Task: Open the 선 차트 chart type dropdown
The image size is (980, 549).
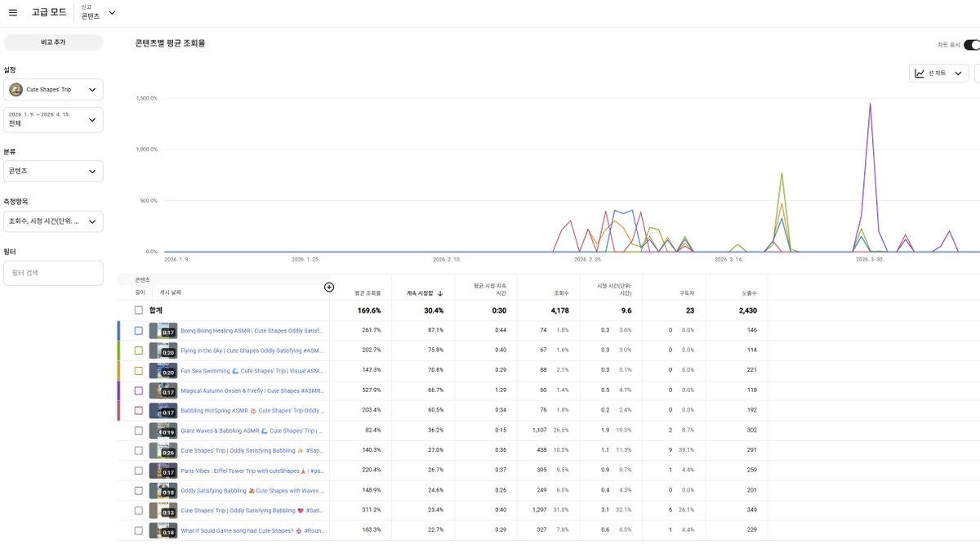Action: [x=939, y=74]
